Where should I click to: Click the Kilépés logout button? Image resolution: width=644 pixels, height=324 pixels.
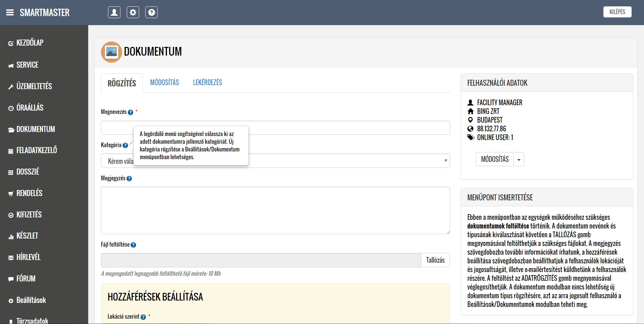pos(617,12)
